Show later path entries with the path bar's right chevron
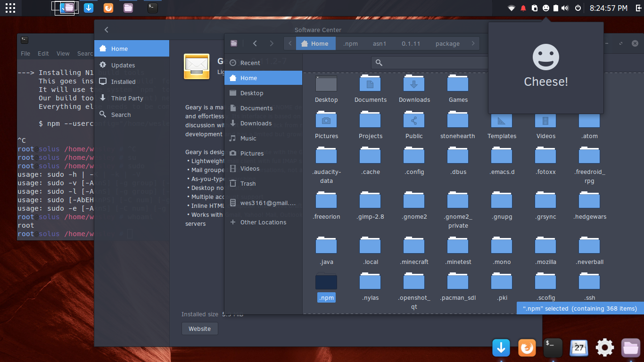This screenshot has height=362, width=644. coord(473,43)
